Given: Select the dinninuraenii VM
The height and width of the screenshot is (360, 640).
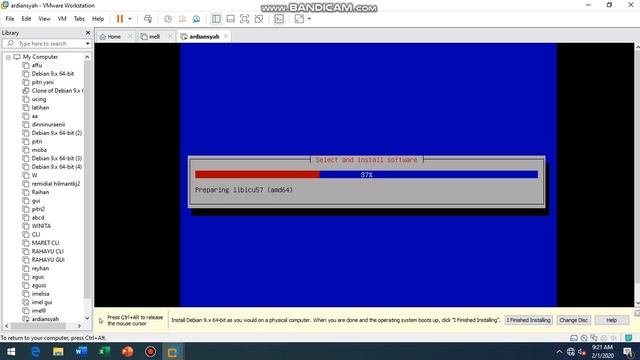Looking at the screenshot, I should click(x=48, y=124).
